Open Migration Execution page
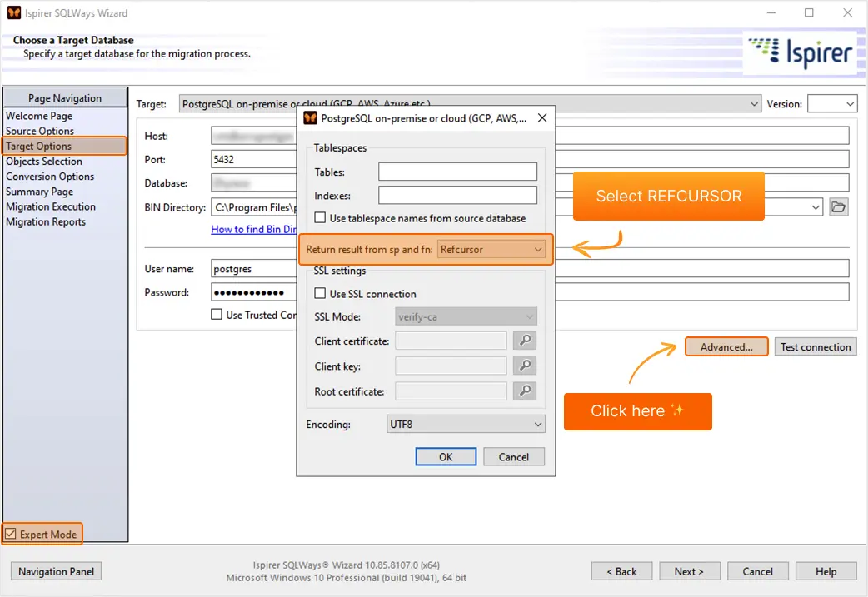This screenshot has width=868, height=597. (x=50, y=206)
